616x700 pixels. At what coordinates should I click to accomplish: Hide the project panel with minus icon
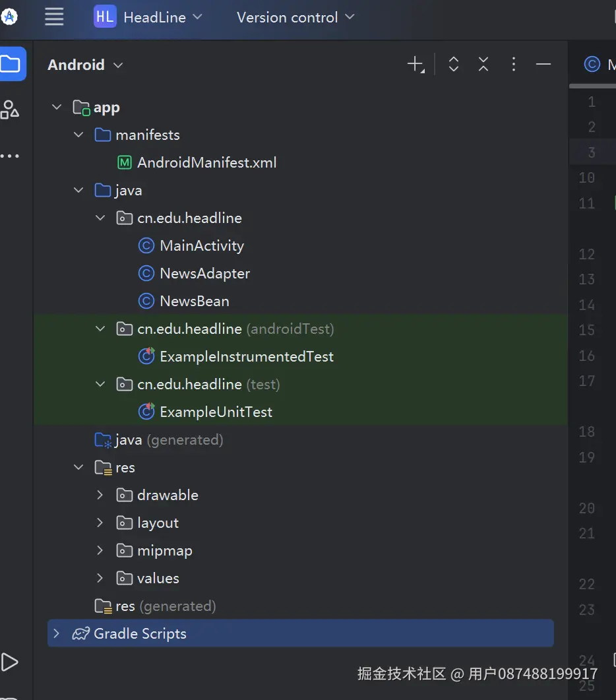point(543,64)
